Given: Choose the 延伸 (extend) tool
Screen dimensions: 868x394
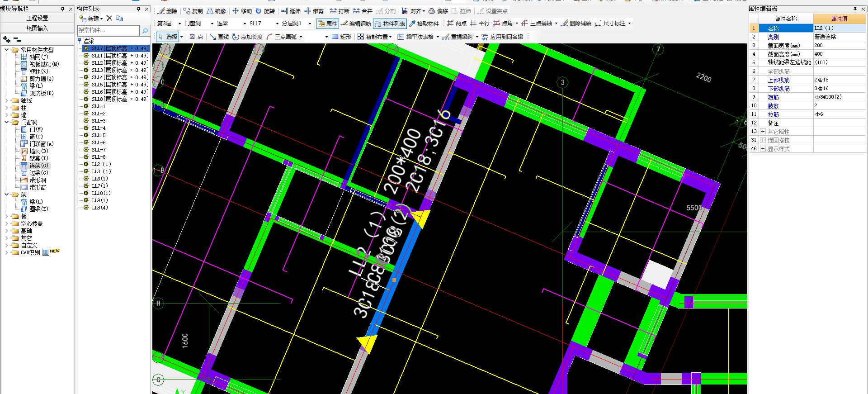Looking at the screenshot, I should point(291,11).
